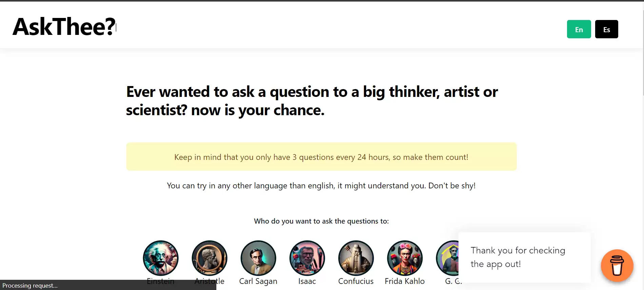Click the G. G. name label
The height and width of the screenshot is (290, 644).
[453, 281]
